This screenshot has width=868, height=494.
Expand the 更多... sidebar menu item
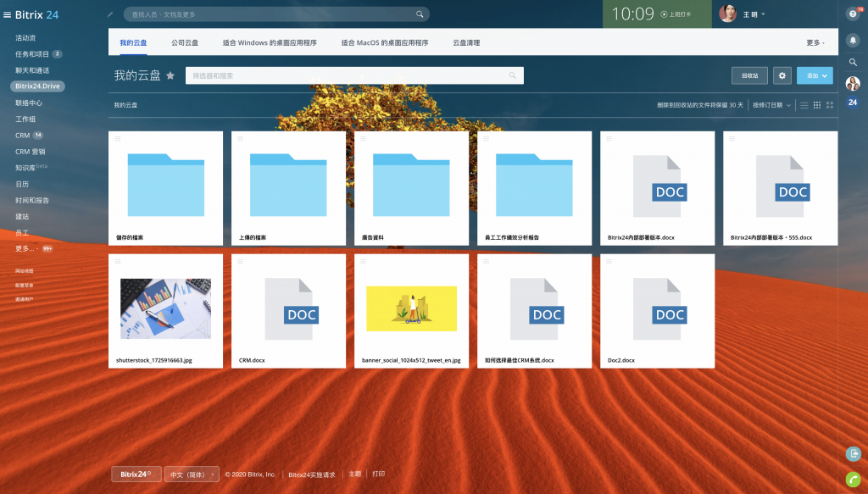(25, 248)
